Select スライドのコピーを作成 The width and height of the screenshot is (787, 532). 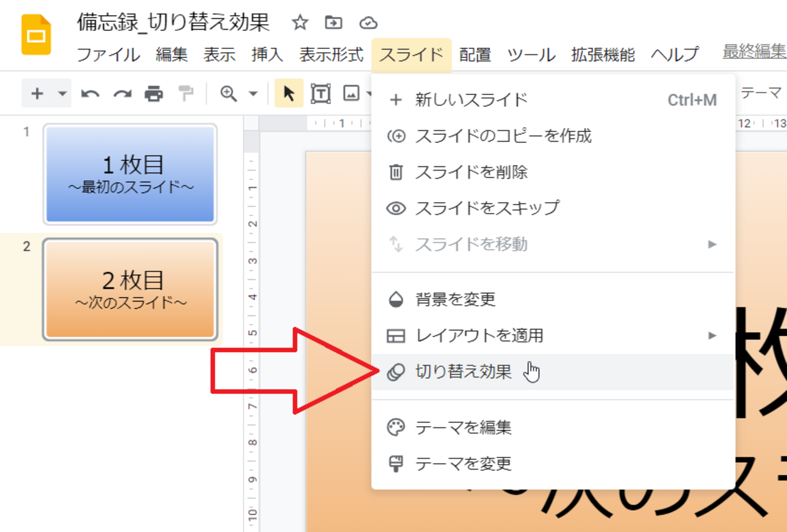553,136
